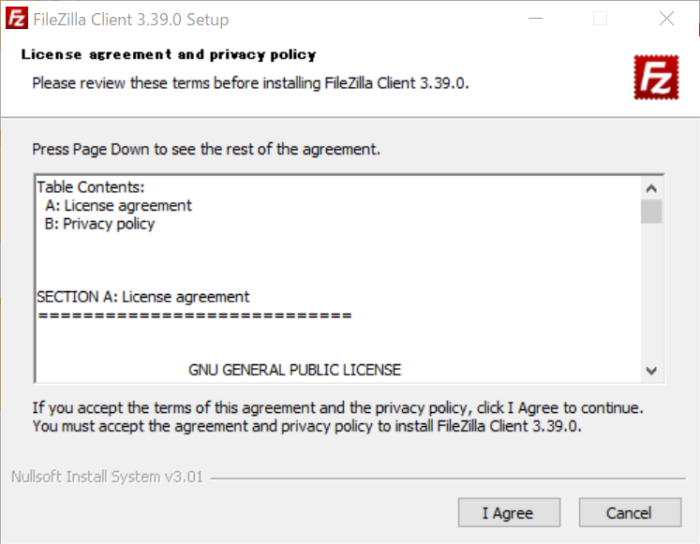Click the "License agreement and privacy policy" header
This screenshot has width=700, height=544.
point(168,54)
